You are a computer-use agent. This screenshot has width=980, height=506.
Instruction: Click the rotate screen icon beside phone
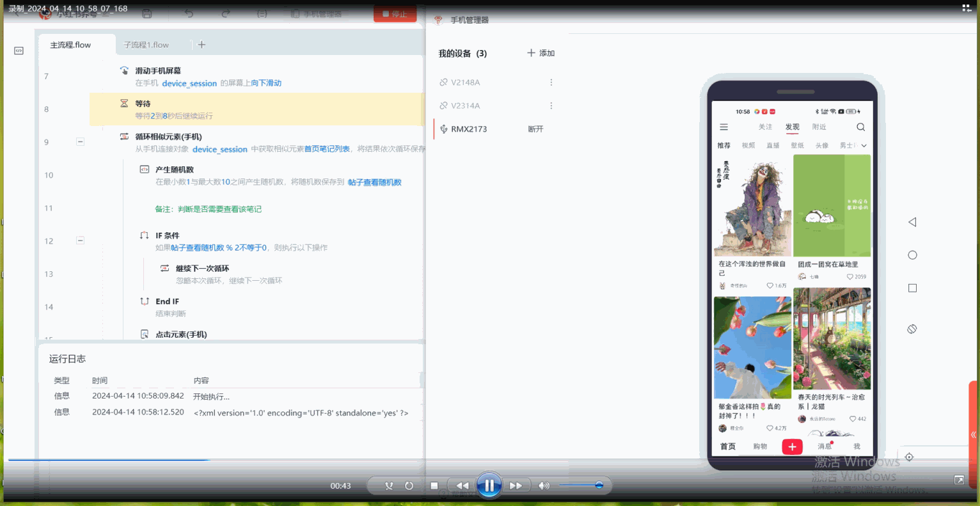tap(912, 329)
